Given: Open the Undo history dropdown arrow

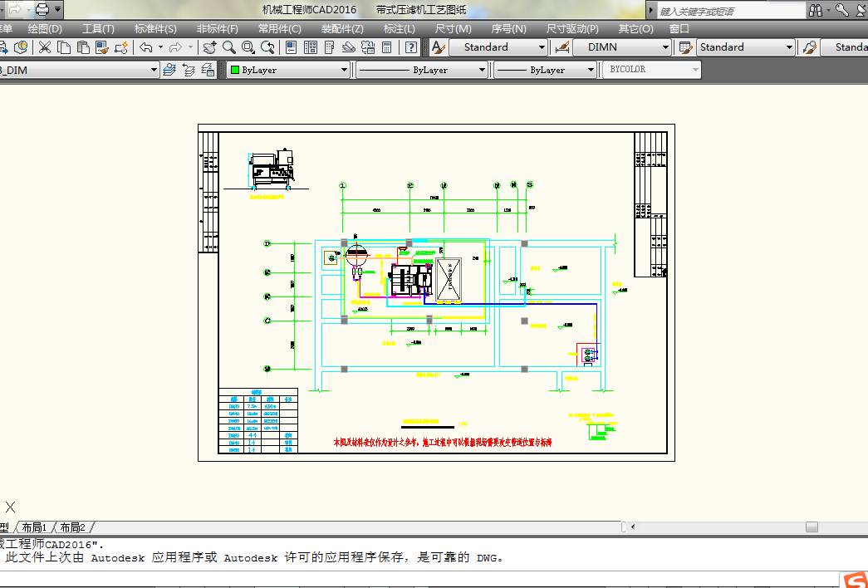Looking at the screenshot, I should coord(160,47).
